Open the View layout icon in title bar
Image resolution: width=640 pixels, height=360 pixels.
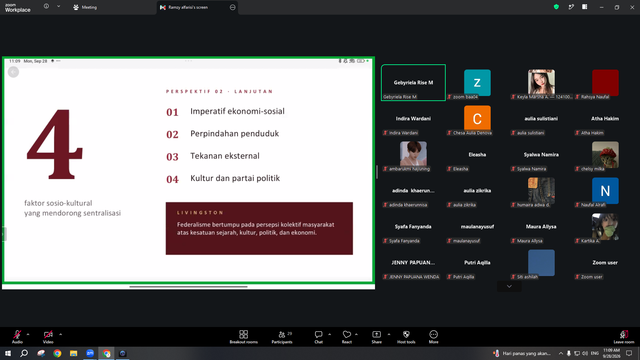point(585,7)
